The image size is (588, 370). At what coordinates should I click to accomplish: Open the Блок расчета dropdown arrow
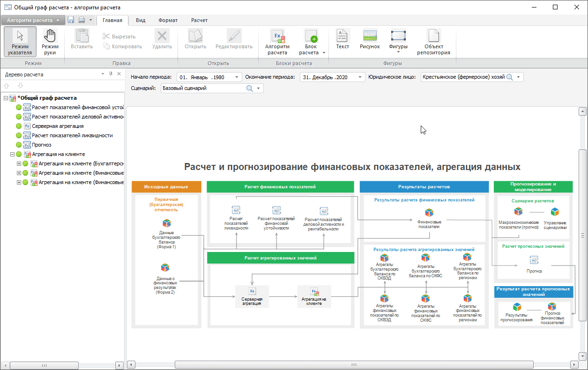pyautogui.click(x=324, y=53)
